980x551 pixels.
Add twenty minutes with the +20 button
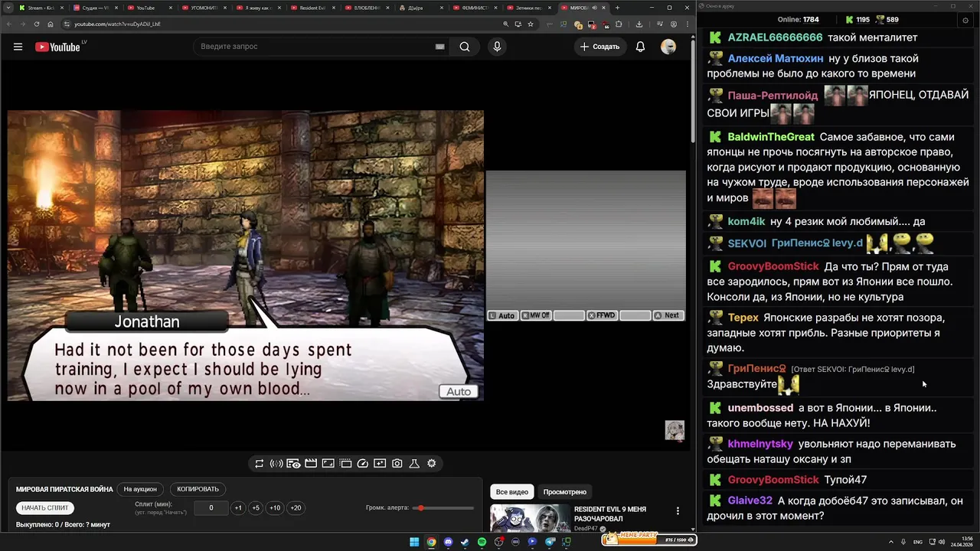pyautogui.click(x=296, y=508)
